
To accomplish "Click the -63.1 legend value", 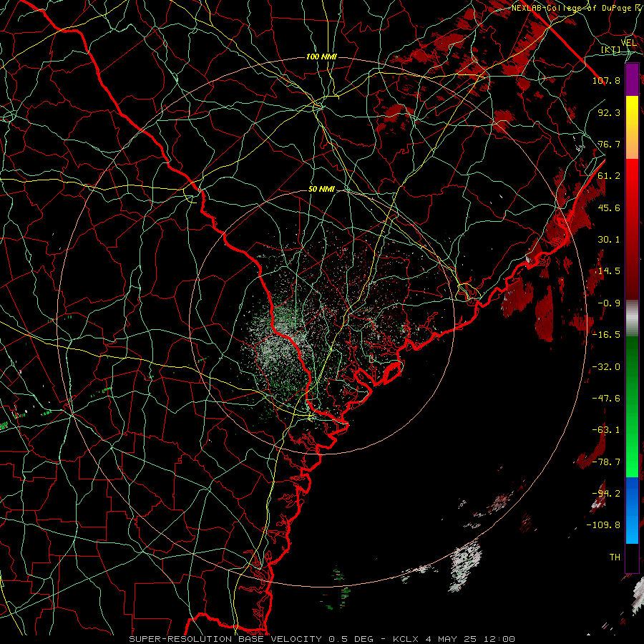I will (x=606, y=430).
